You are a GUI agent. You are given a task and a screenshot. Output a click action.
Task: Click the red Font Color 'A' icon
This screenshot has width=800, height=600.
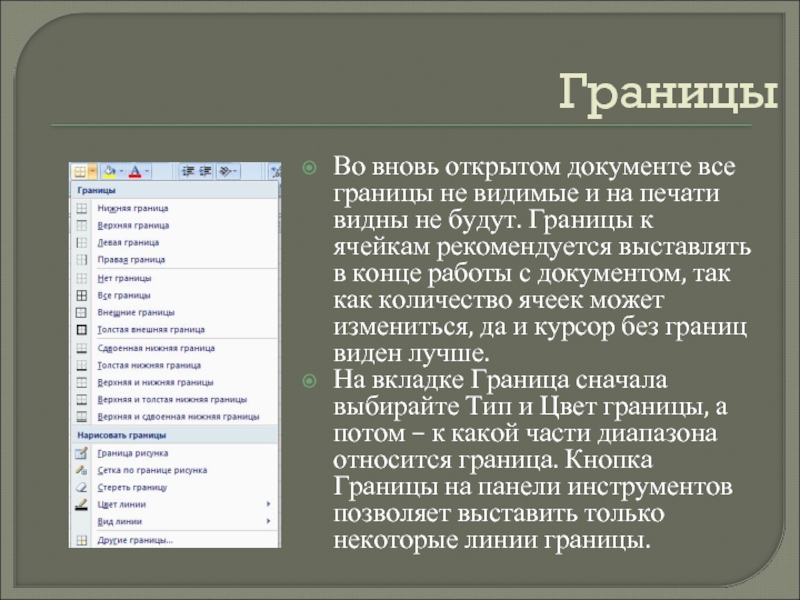[135, 171]
